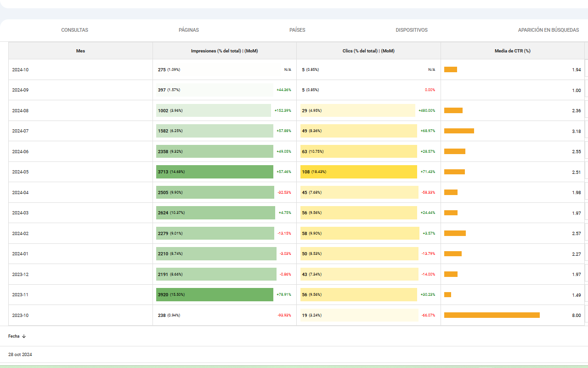Sort by Clics column header

pos(368,51)
